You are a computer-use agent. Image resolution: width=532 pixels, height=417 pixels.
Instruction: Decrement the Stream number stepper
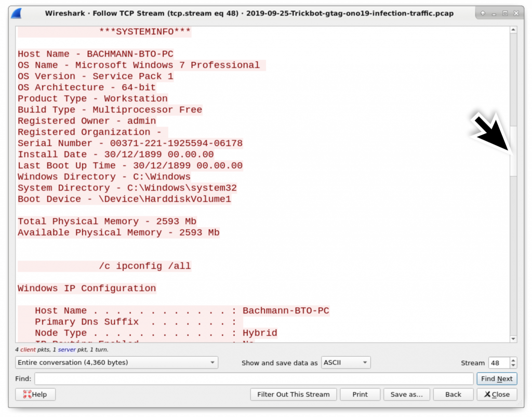[513, 366]
